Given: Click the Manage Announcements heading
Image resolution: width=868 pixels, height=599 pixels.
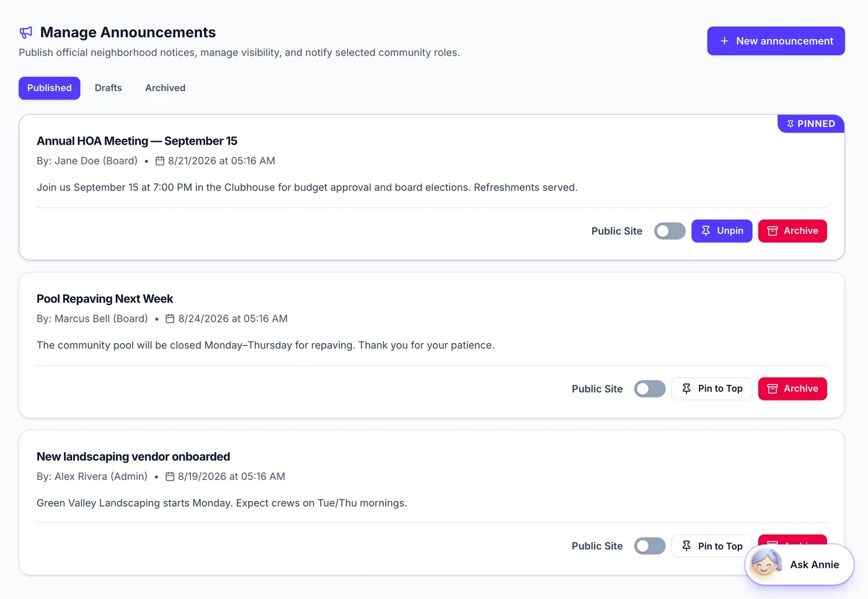Looking at the screenshot, I should [x=128, y=32].
